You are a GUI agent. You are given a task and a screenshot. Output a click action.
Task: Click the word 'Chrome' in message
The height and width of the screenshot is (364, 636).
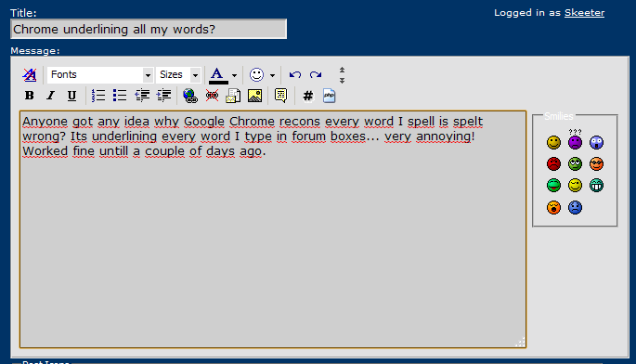pos(252,122)
